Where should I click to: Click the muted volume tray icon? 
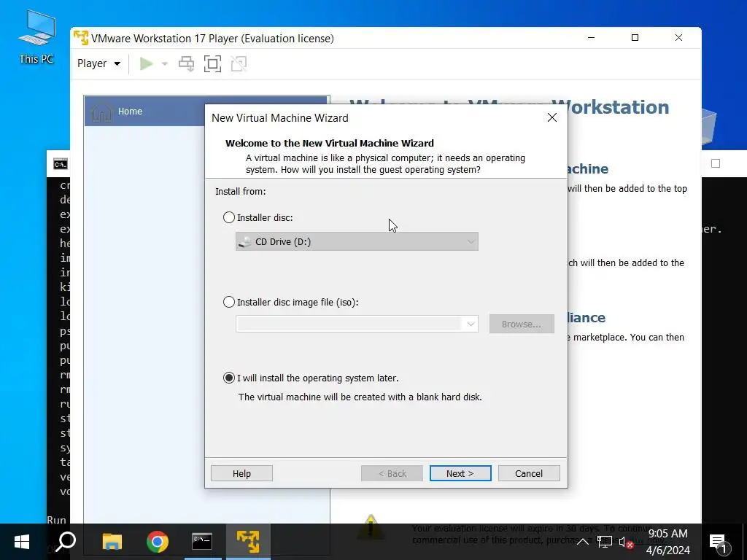pyautogui.click(x=626, y=542)
